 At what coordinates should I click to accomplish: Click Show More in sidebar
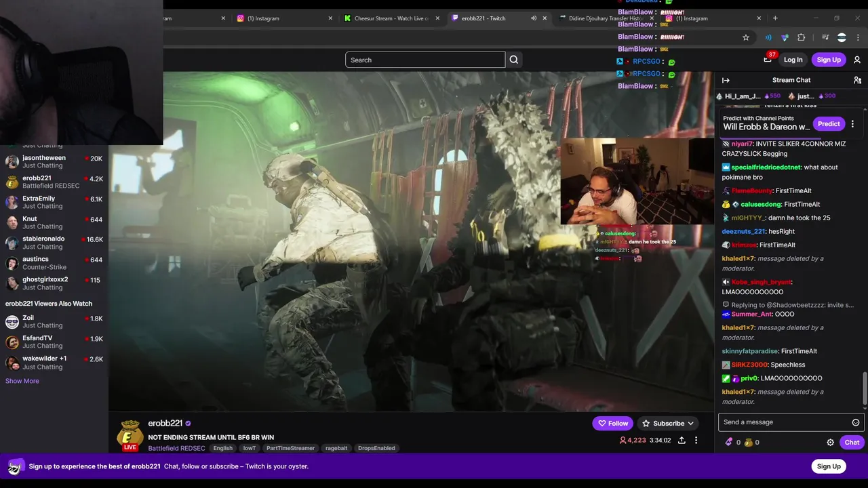22,381
